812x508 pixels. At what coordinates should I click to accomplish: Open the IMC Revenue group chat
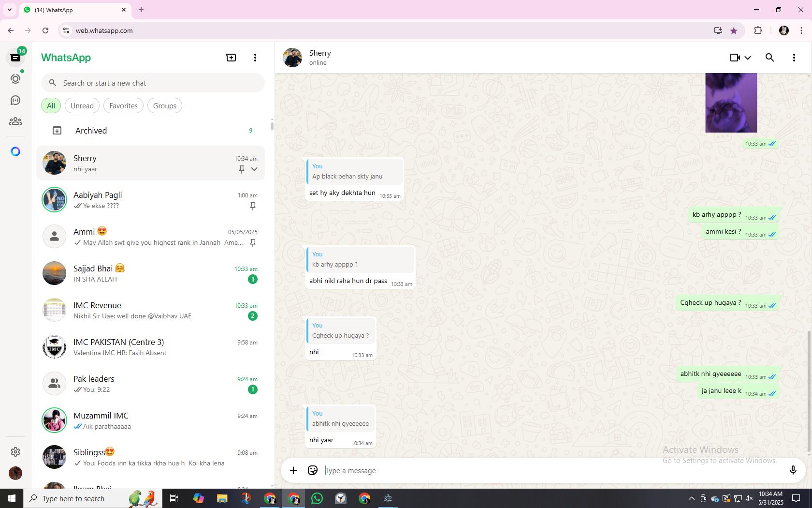click(150, 310)
